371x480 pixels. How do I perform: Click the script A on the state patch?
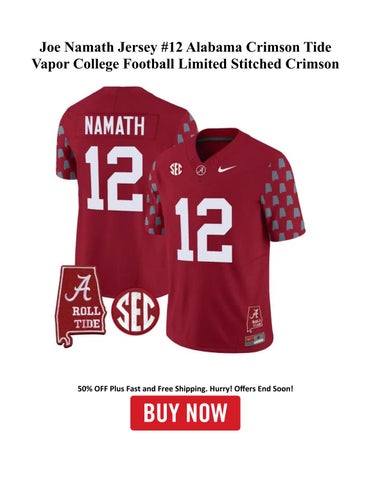pyautogui.click(x=78, y=288)
